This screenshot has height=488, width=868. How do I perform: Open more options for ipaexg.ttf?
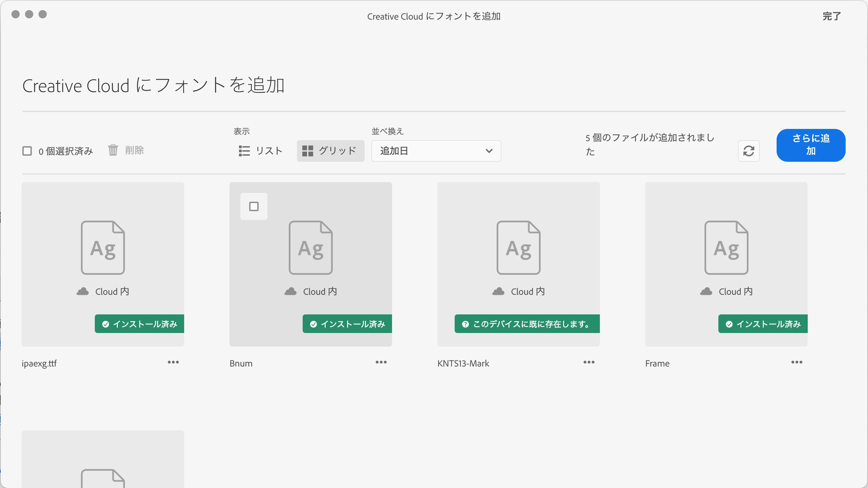pyautogui.click(x=173, y=362)
